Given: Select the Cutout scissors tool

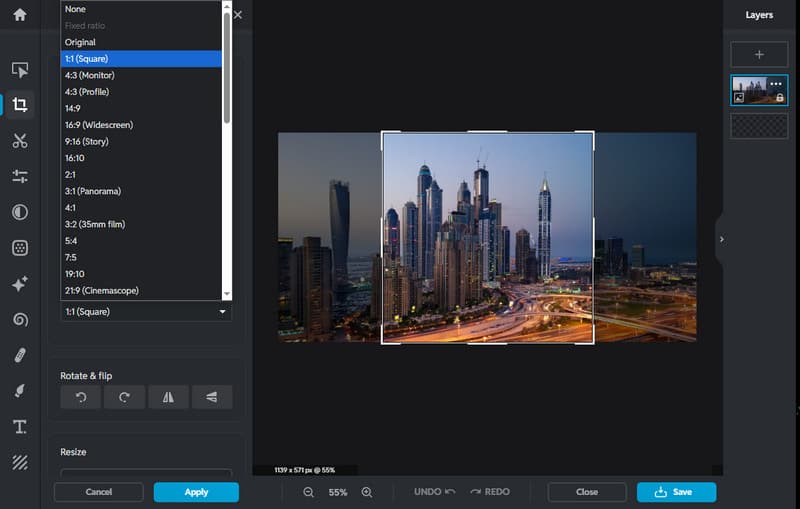Looking at the screenshot, I should [20, 141].
